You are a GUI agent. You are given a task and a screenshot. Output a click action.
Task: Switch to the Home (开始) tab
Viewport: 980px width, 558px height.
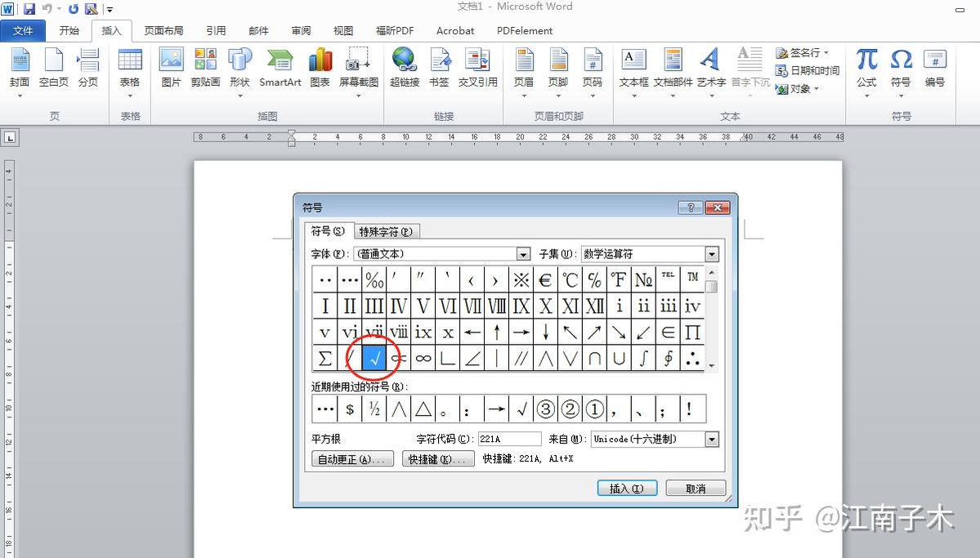[69, 30]
